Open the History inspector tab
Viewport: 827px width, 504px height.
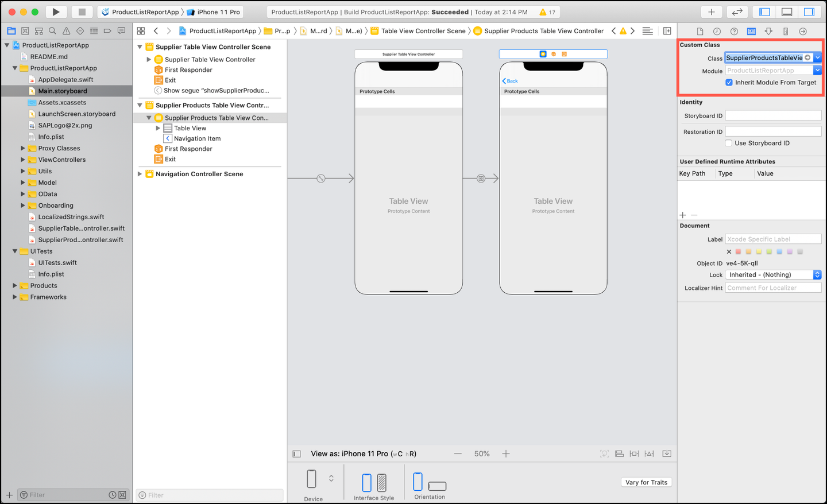click(717, 31)
